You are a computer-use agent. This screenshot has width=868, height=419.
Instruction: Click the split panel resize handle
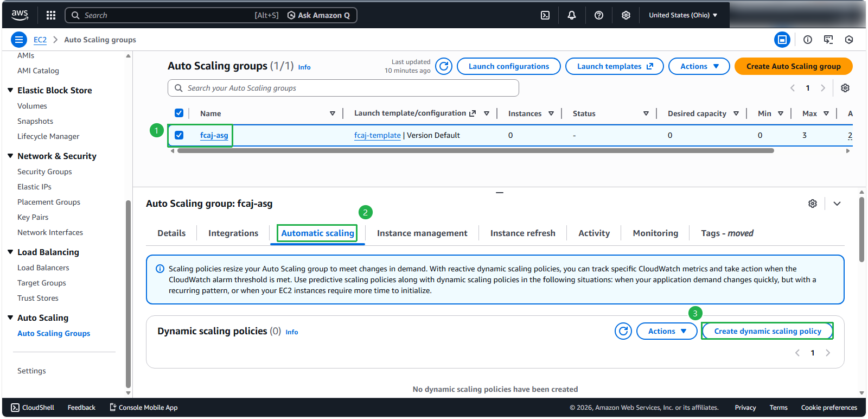click(500, 193)
